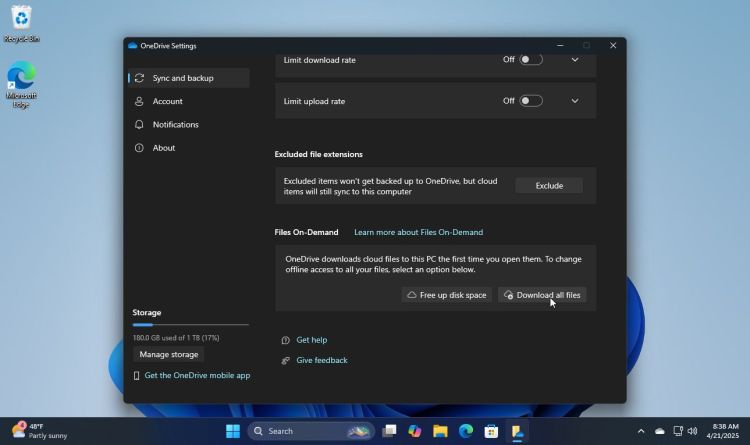The height and width of the screenshot is (445, 750).
Task: Open File Explorer from the taskbar
Action: tap(440, 431)
